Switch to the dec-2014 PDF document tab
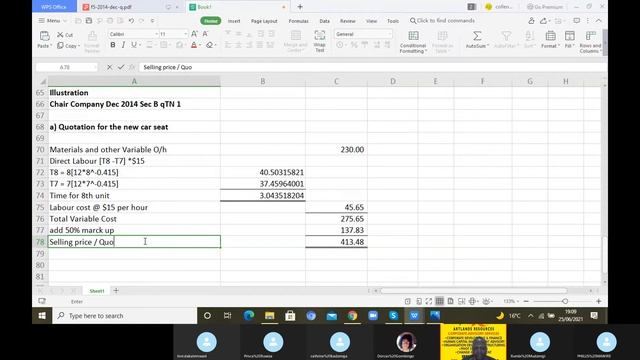 pyautogui.click(x=131, y=7)
